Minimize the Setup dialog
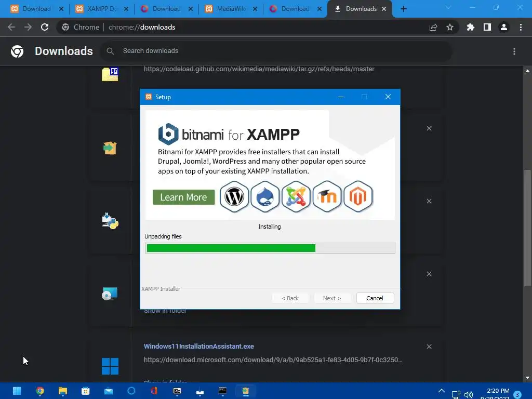 [x=341, y=97]
